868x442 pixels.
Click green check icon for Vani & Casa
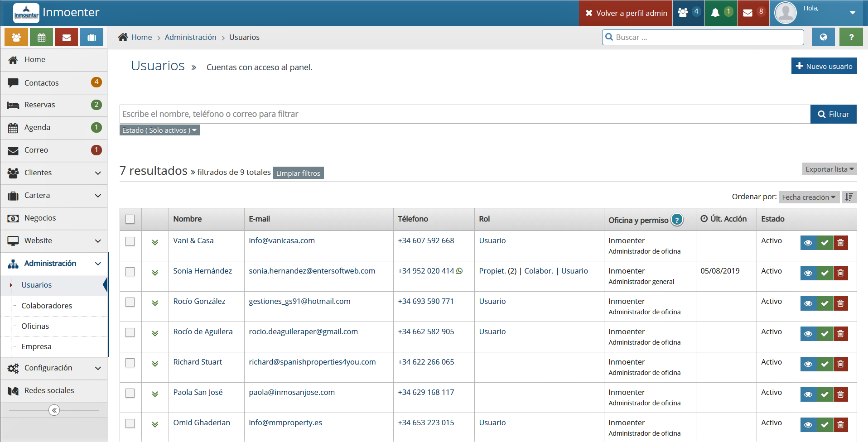pos(825,243)
